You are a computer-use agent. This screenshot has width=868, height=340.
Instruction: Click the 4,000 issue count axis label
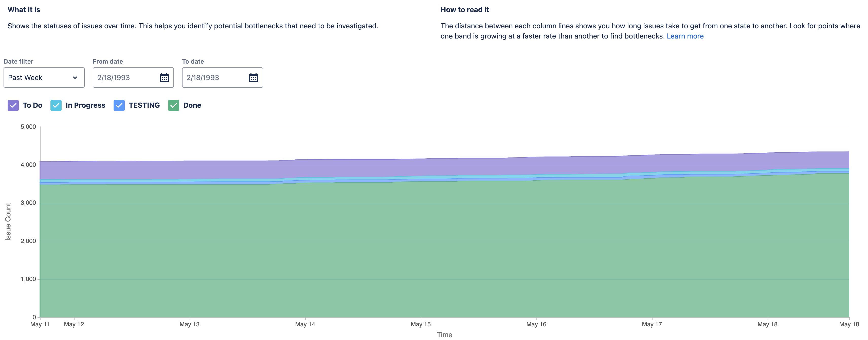click(28, 165)
